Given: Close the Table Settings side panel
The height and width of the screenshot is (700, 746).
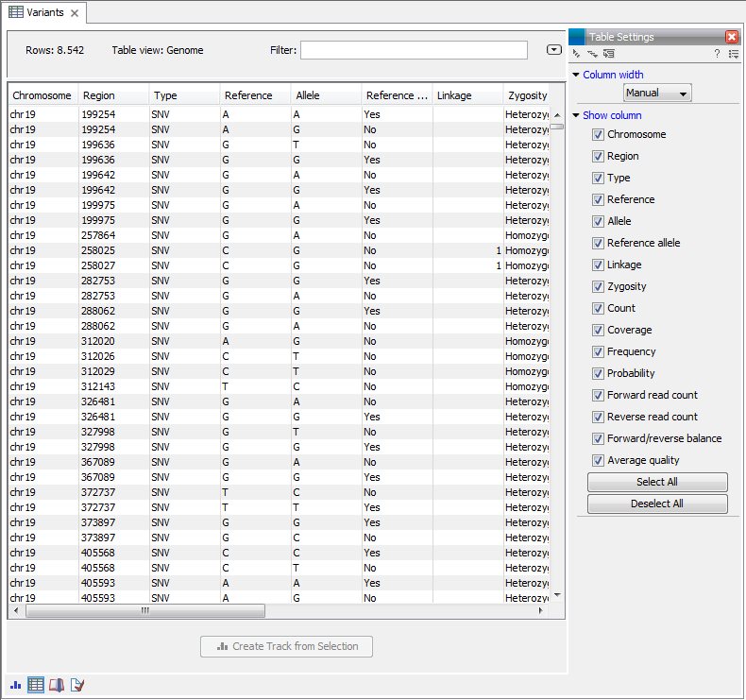Looking at the screenshot, I should tap(732, 37).
